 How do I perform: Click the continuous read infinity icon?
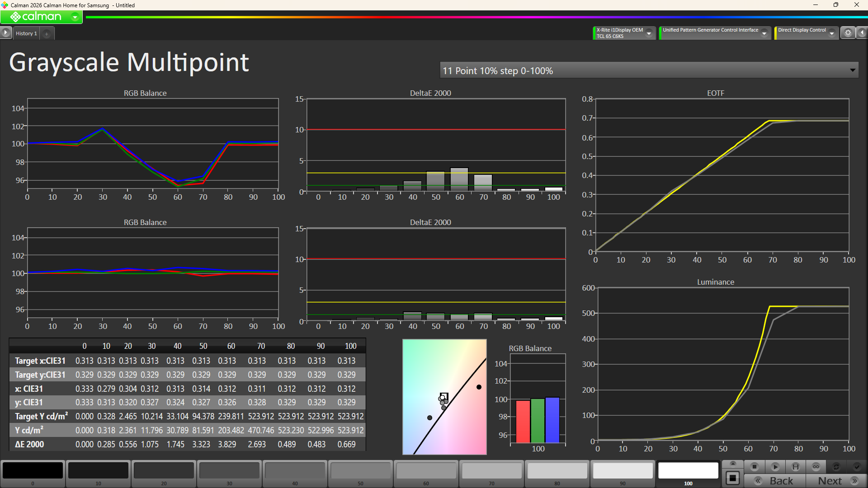pos(816,467)
